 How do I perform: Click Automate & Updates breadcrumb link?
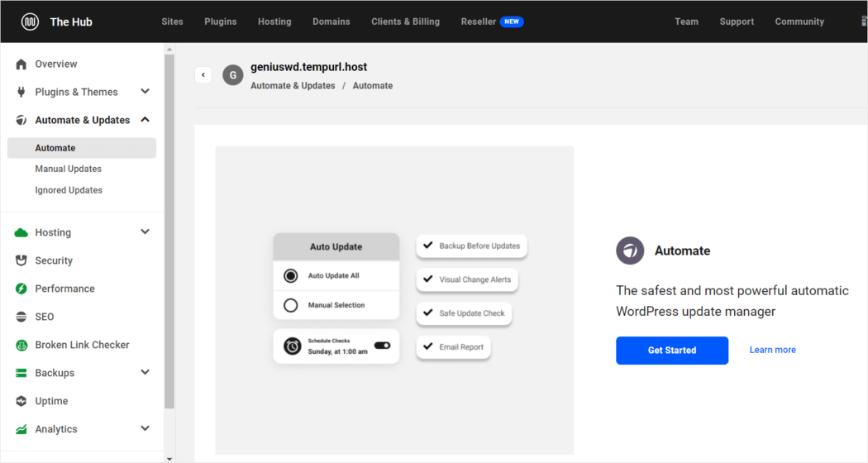click(293, 86)
